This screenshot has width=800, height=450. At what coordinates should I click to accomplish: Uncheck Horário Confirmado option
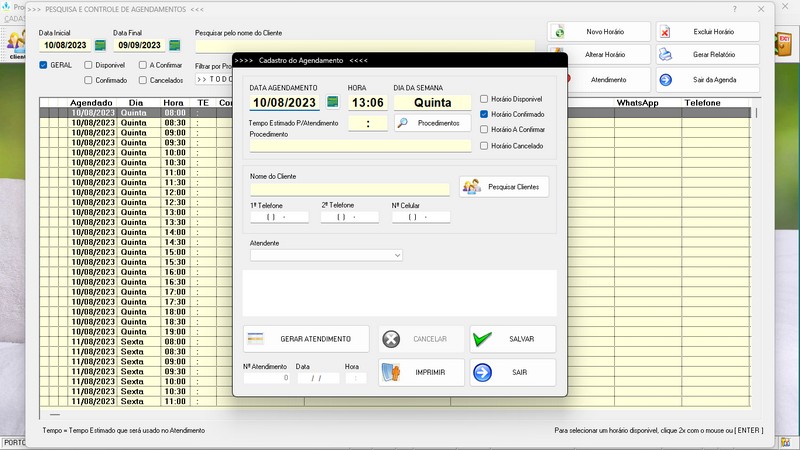[x=484, y=114]
